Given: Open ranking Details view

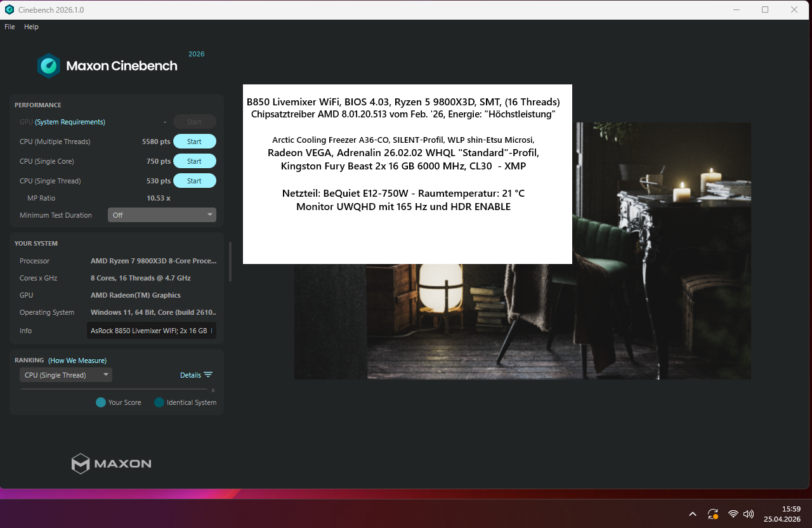Looking at the screenshot, I should tap(190, 375).
